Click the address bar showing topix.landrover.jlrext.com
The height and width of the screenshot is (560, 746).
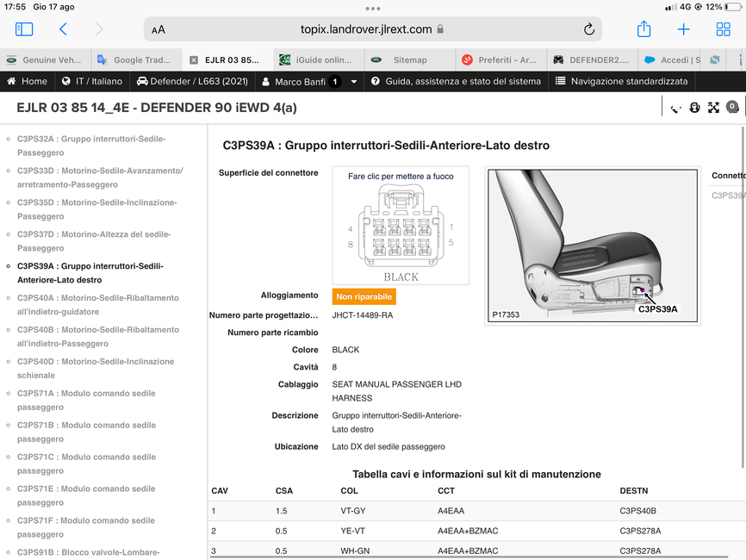[372, 29]
